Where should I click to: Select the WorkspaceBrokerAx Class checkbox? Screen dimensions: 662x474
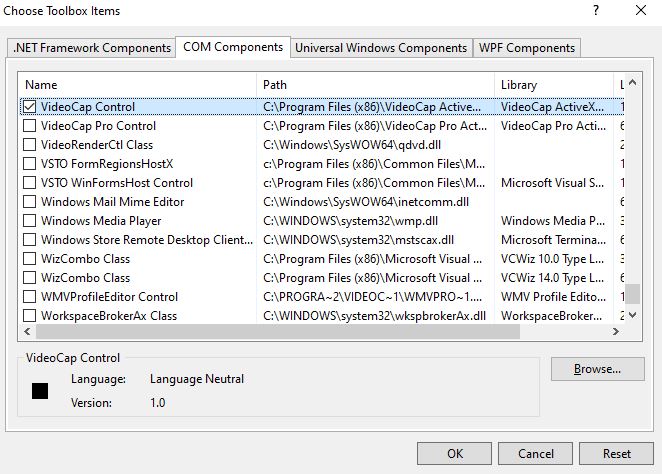point(30,316)
